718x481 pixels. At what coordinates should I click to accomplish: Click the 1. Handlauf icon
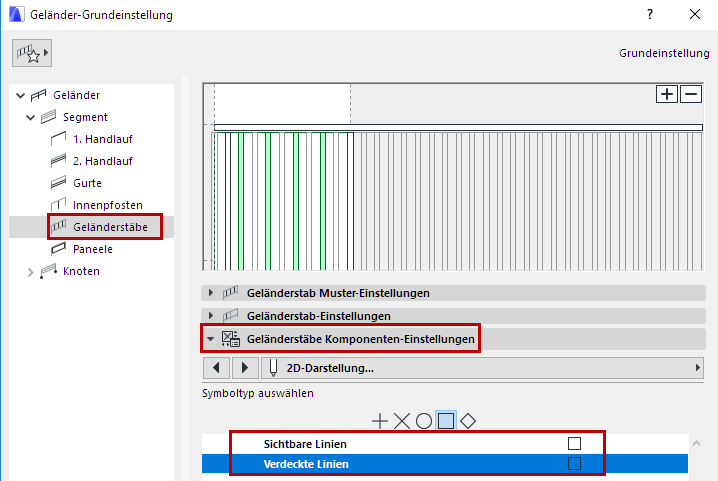coord(59,139)
